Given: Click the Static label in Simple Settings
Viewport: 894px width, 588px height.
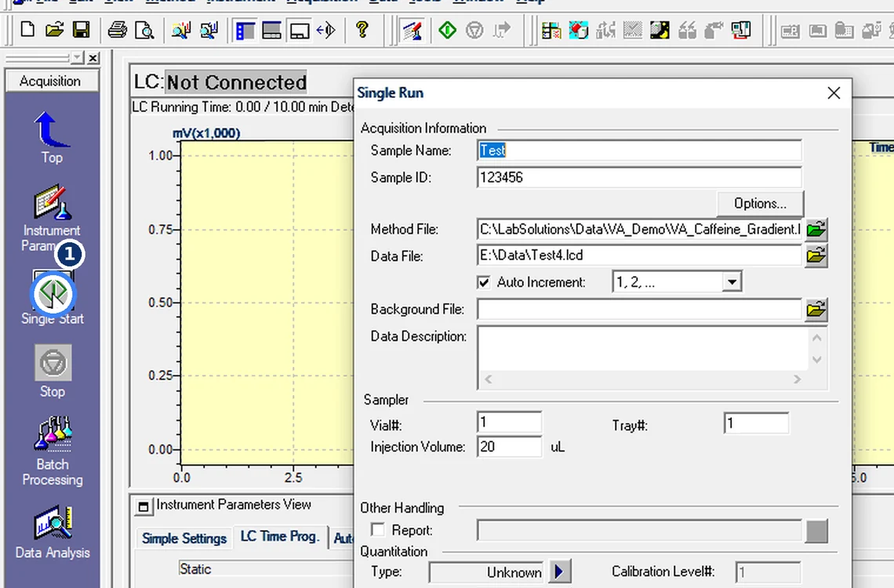Looking at the screenshot, I should [x=195, y=569].
